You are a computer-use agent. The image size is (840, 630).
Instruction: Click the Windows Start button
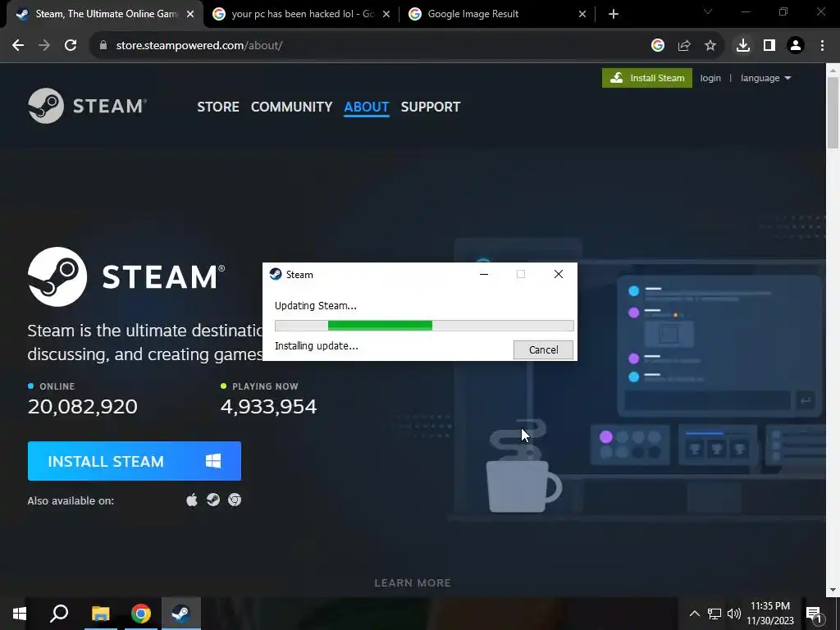coord(20,614)
